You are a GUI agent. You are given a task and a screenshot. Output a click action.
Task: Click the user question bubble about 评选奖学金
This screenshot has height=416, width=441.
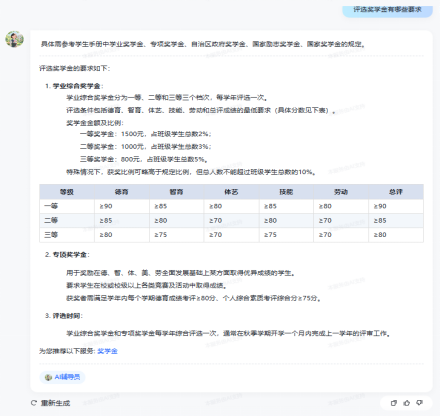(x=387, y=10)
